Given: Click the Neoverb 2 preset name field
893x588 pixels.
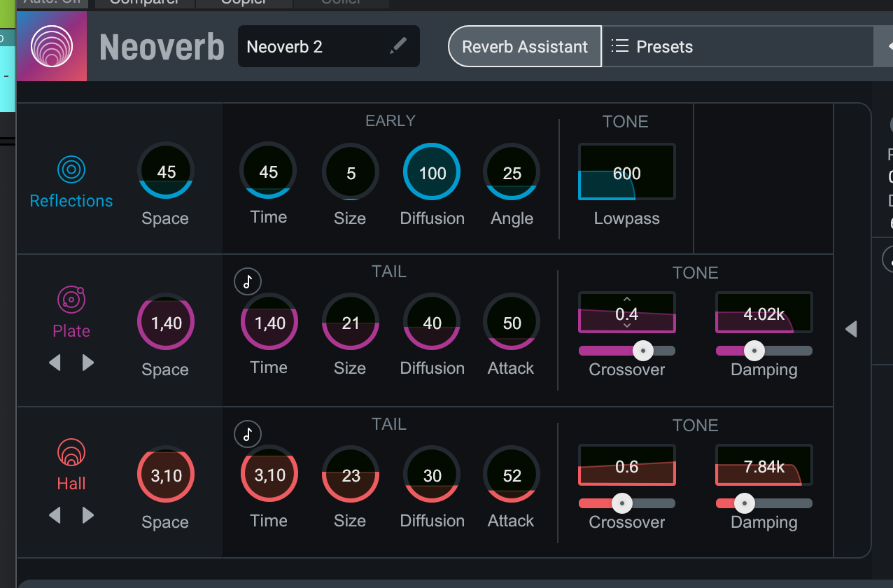Looking at the screenshot, I should (308, 46).
